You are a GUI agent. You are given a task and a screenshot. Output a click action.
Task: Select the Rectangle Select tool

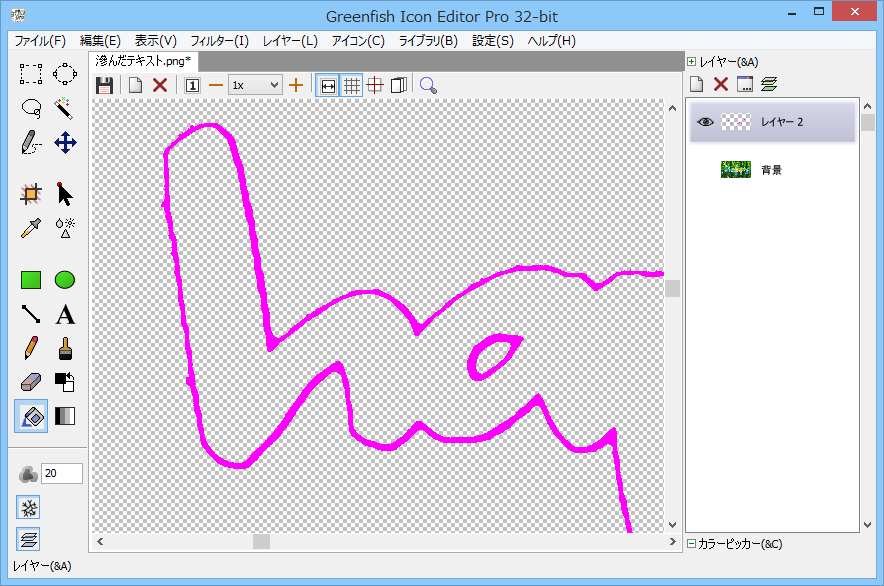click(x=31, y=74)
